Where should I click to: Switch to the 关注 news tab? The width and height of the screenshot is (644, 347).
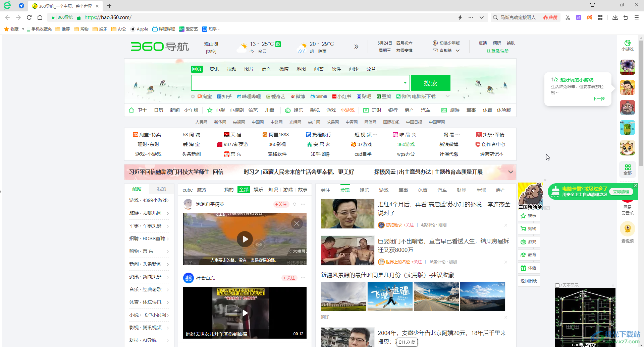pos(325,190)
